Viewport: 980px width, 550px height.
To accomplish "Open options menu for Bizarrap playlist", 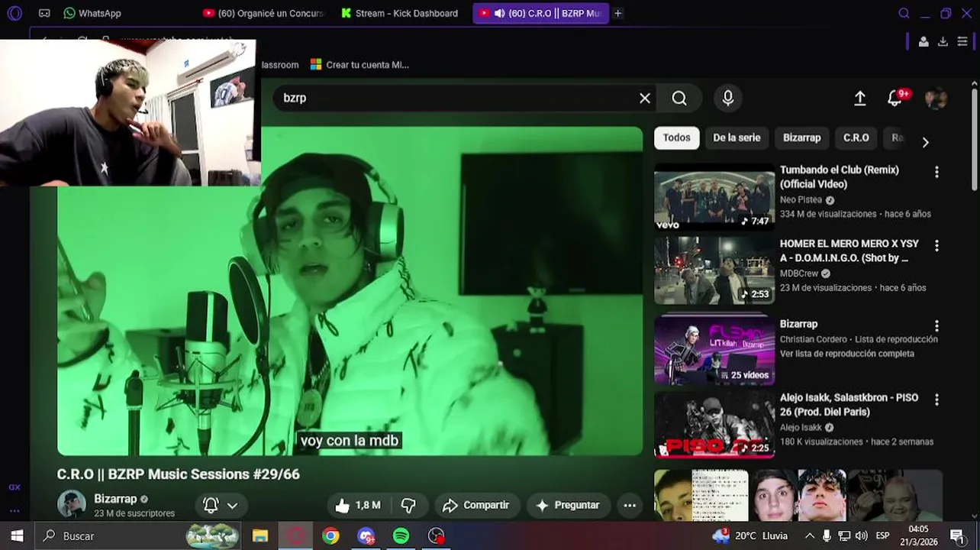I will pyautogui.click(x=936, y=326).
